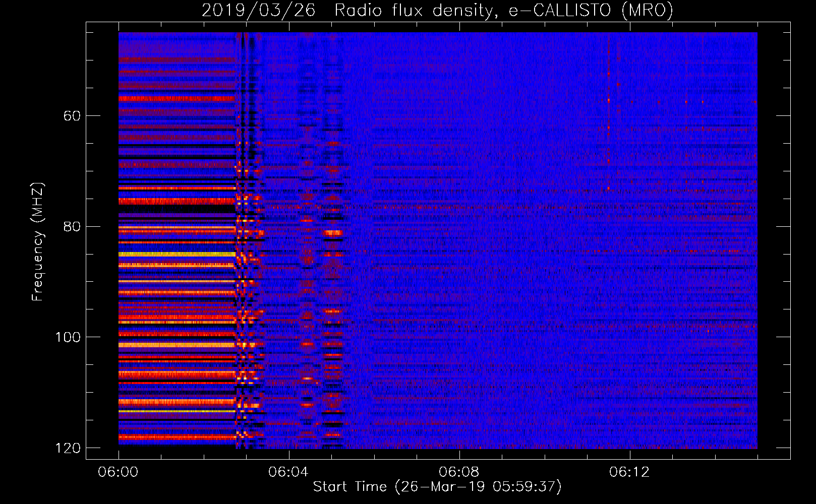Click the '06:04' time tick label
This screenshot has height=504, width=816.
pyautogui.click(x=288, y=472)
